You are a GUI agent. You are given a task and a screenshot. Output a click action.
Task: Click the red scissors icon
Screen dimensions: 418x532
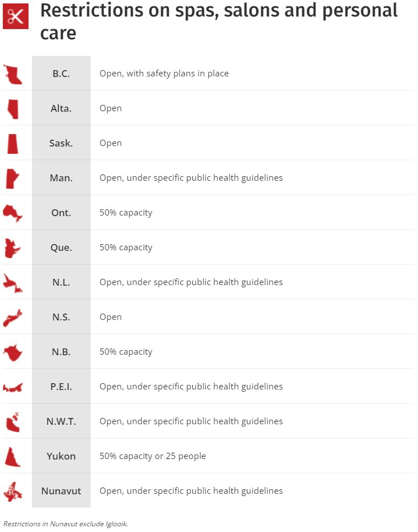click(15, 16)
